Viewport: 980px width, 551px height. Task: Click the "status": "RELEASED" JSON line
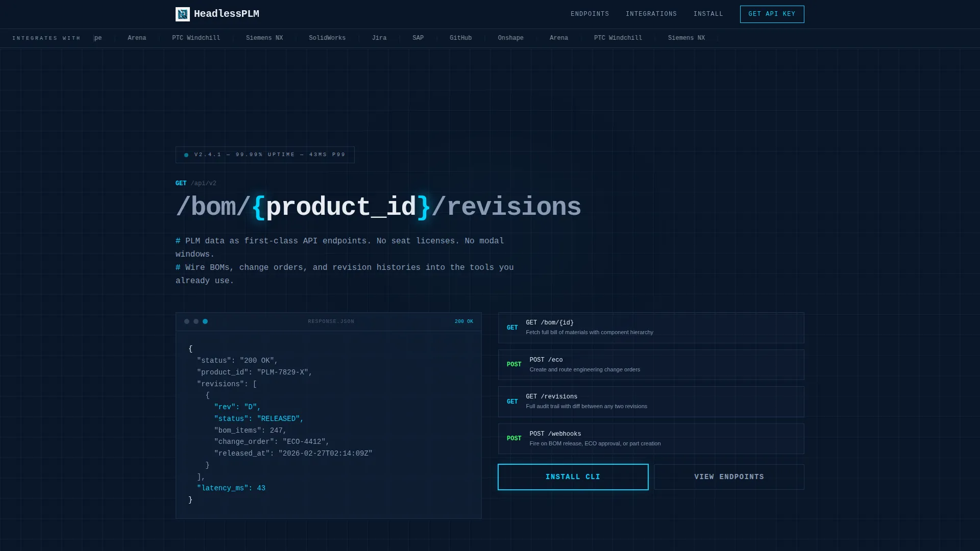pyautogui.click(x=259, y=419)
